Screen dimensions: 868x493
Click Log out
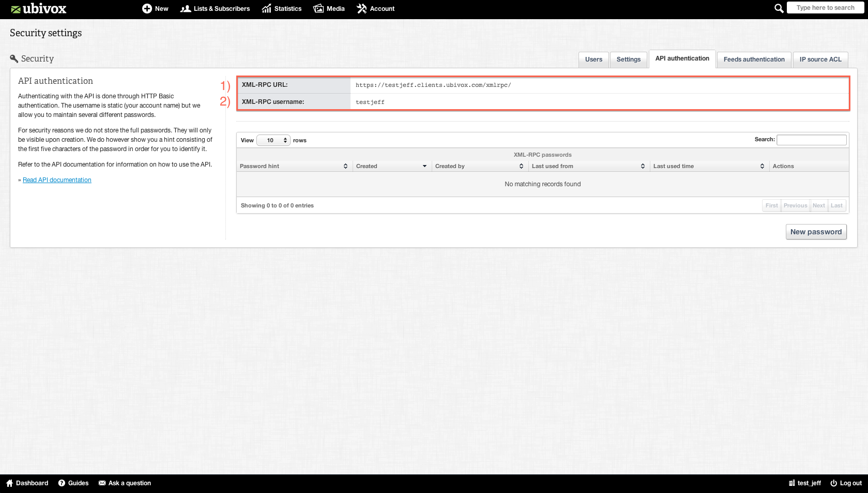[846, 483]
